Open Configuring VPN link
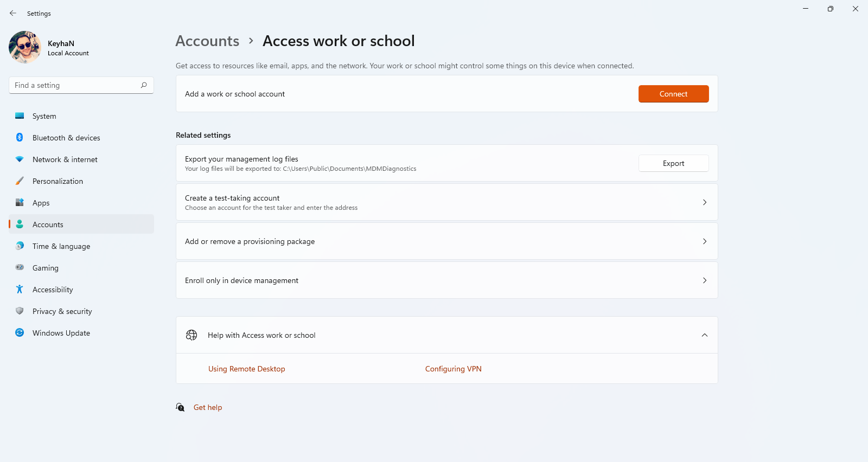This screenshot has width=868, height=462. [454, 369]
